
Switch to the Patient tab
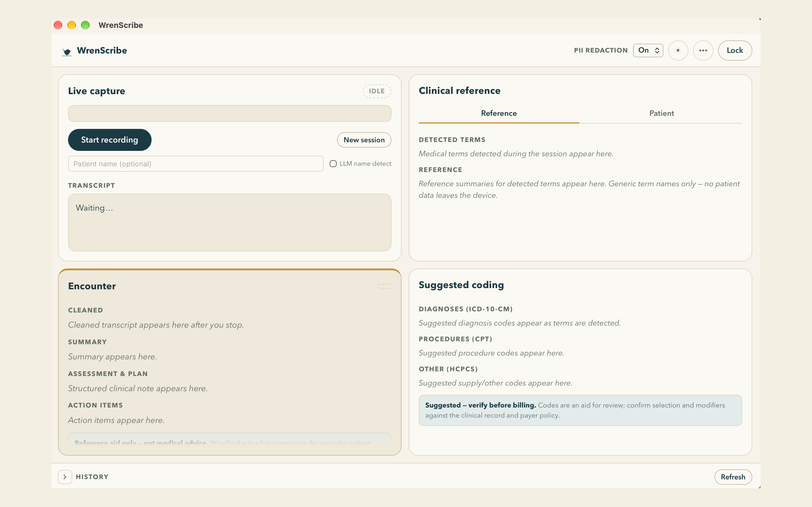click(x=661, y=113)
